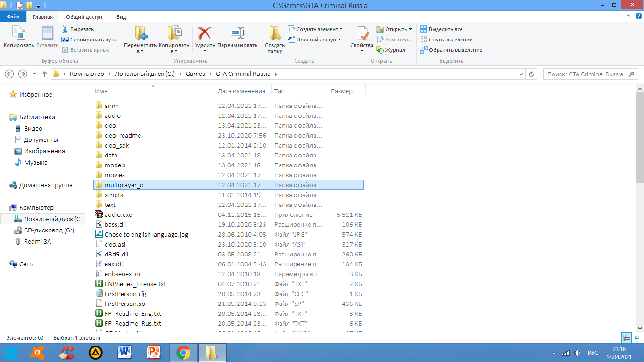Click the Forward navigation arrow

(x=23, y=74)
